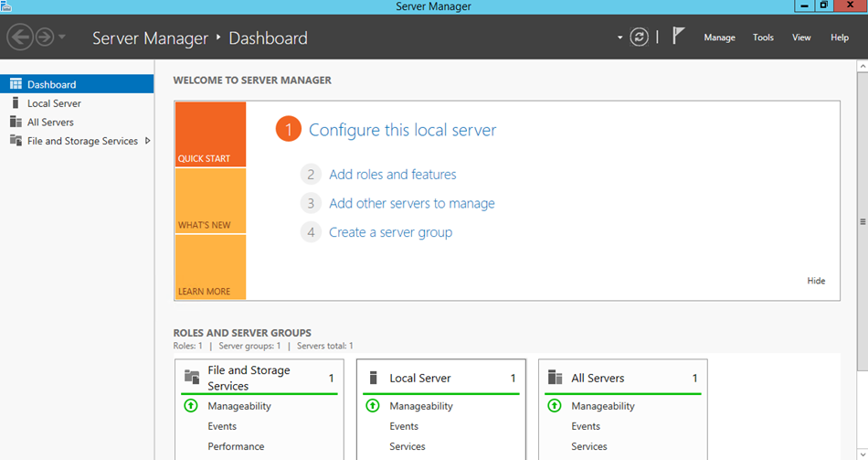Open Manageability in All Servers tile

click(603, 406)
